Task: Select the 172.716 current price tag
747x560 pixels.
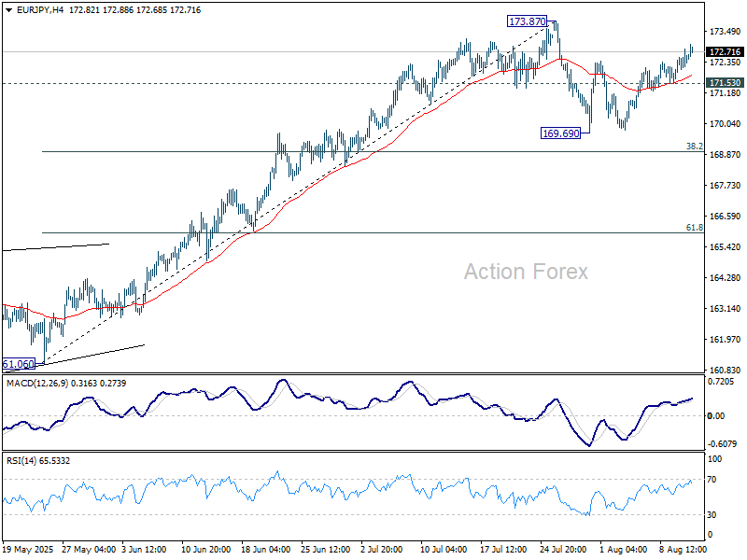Action: coord(725,52)
